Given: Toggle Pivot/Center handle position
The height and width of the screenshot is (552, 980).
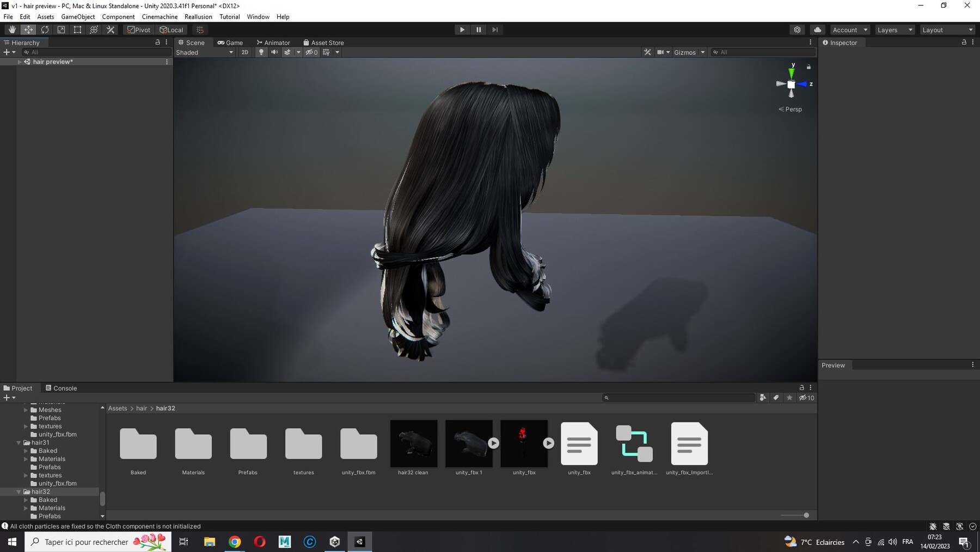Looking at the screenshot, I should coord(139,30).
